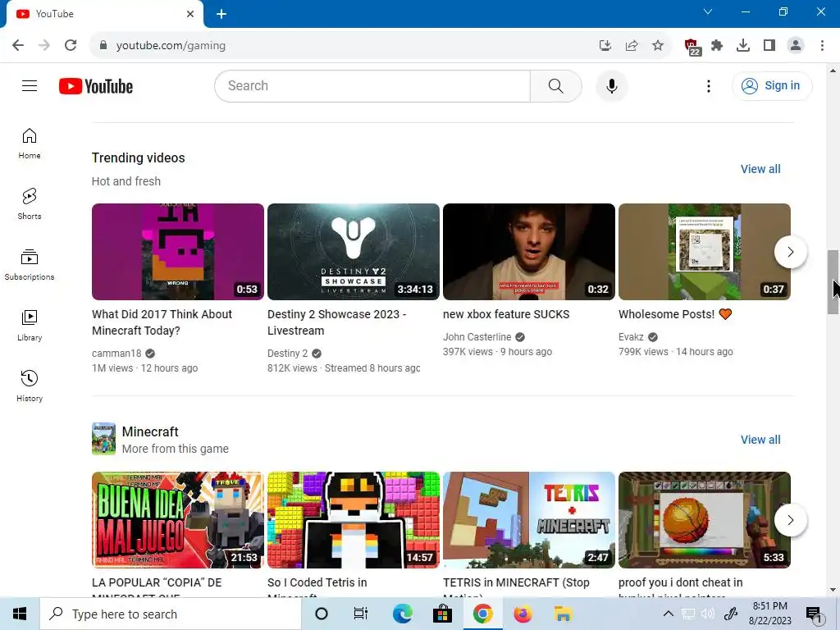Open 'BUENA IDEA MAL JUEGO' video thumbnail
This screenshot has height=630, width=840.
point(178,520)
